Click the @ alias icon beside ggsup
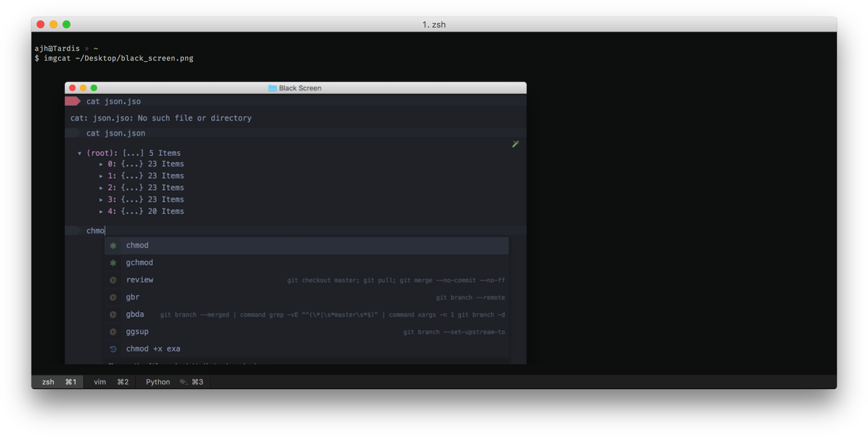Screen dimensions: 868x437 click(113, 332)
